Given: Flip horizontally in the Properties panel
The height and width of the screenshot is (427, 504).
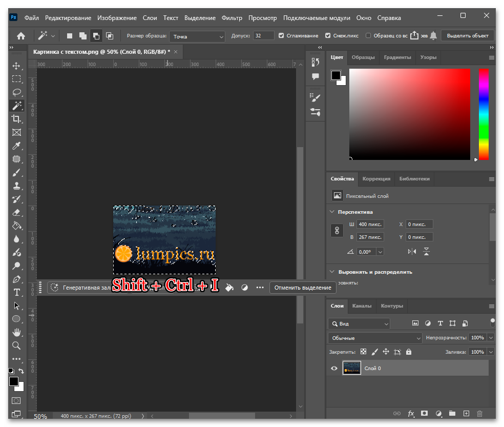Looking at the screenshot, I should [412, 252].
